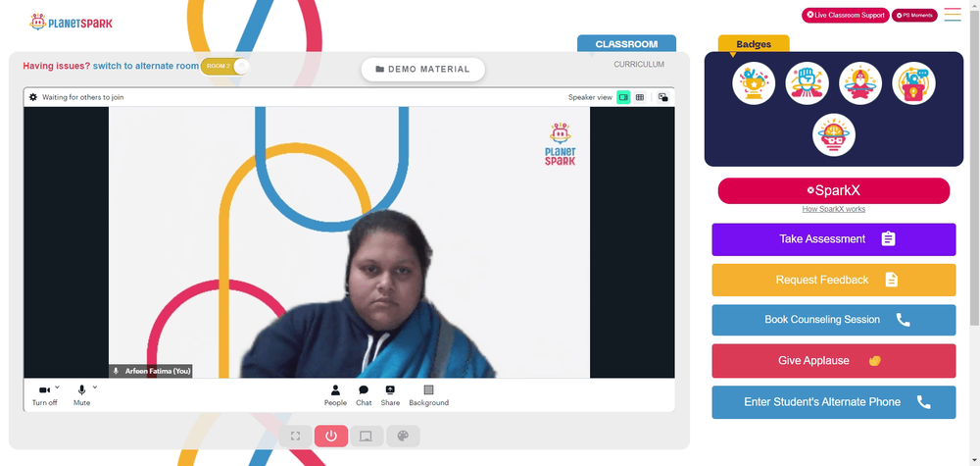Open the Chat panel
The image size is (980, 466).
click(364, 395)
